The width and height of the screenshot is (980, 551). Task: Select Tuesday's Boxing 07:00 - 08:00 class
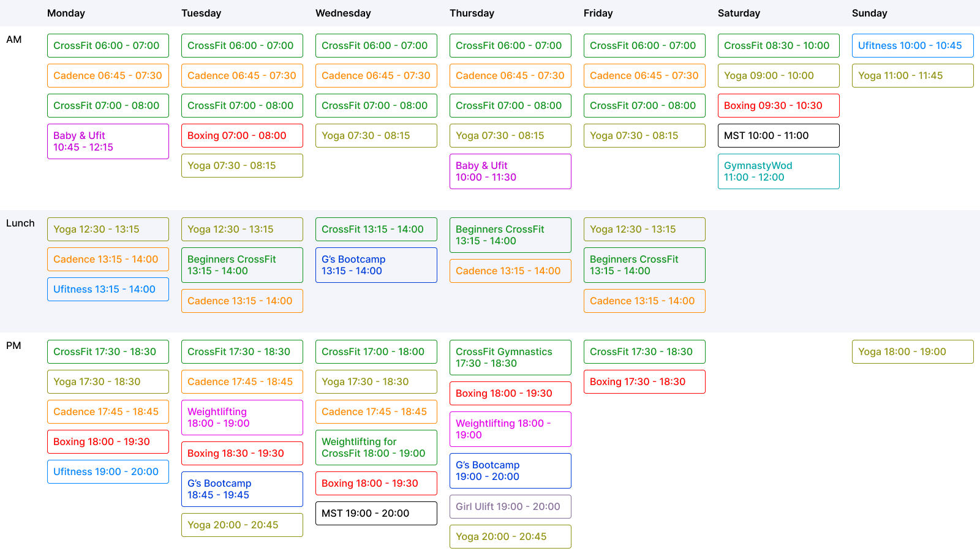tap(242, 135)
